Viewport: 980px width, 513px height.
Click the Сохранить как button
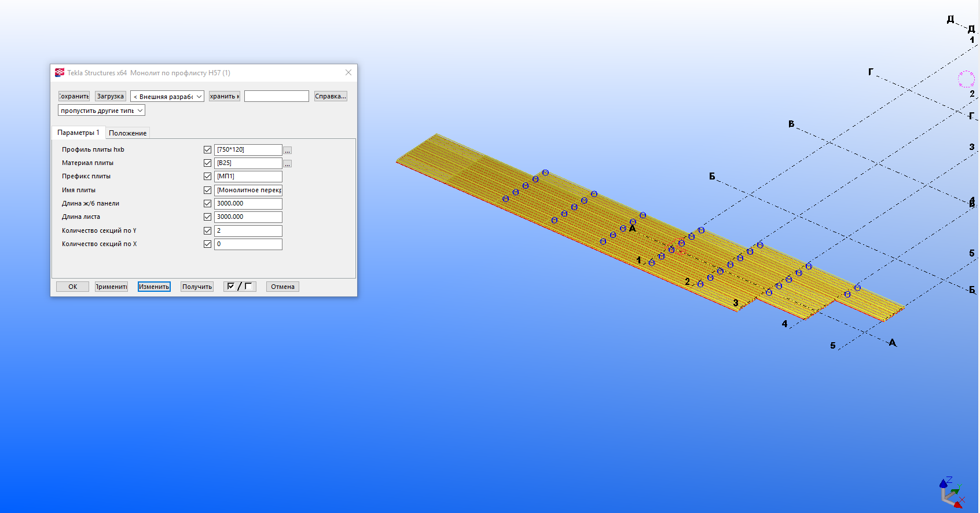pyautogui.click(x=225, y=96)
